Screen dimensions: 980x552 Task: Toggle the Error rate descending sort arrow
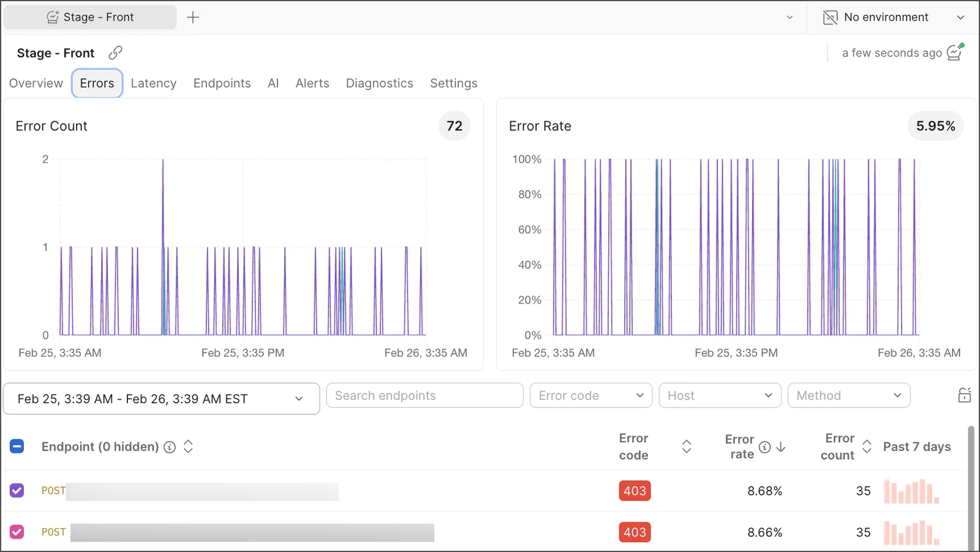pos(781,447)
